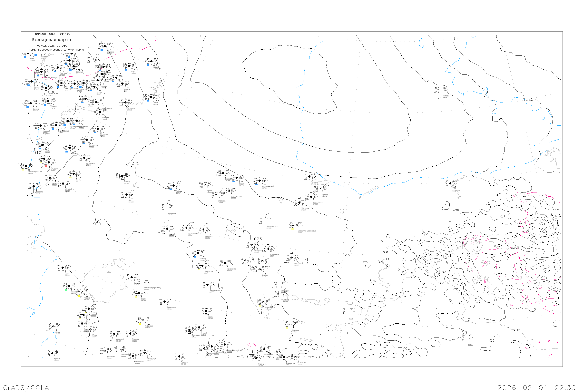Select the Воткинск half-filled station circle
The height and width of the screenshot is (392, 588).
pos(125,103)
